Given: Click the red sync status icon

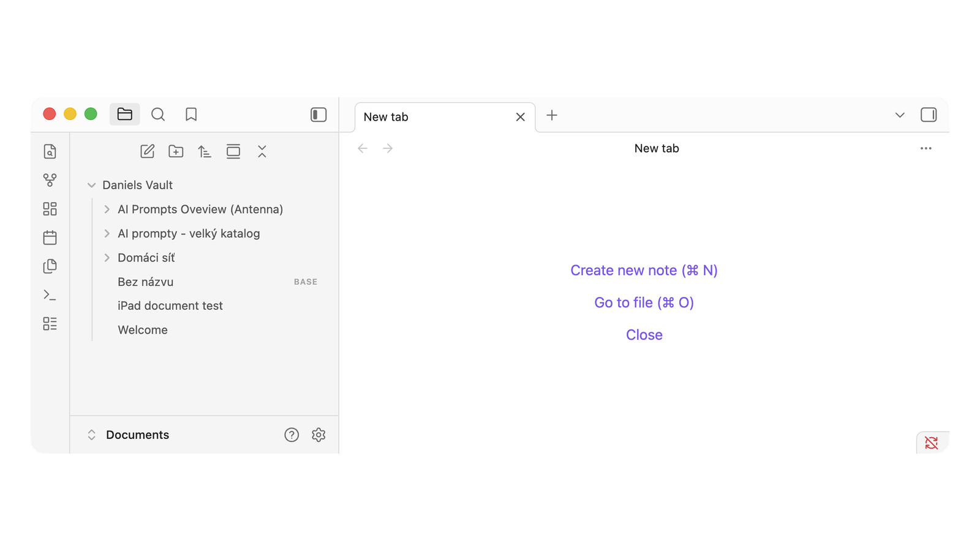Looking at the screenshot, I should 932,443.
